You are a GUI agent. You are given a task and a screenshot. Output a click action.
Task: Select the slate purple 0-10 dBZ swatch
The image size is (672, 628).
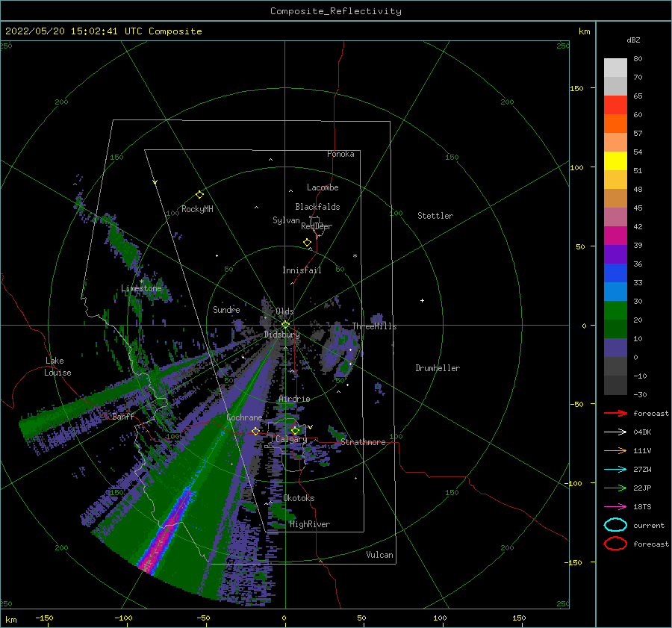(x=615, y=347)
